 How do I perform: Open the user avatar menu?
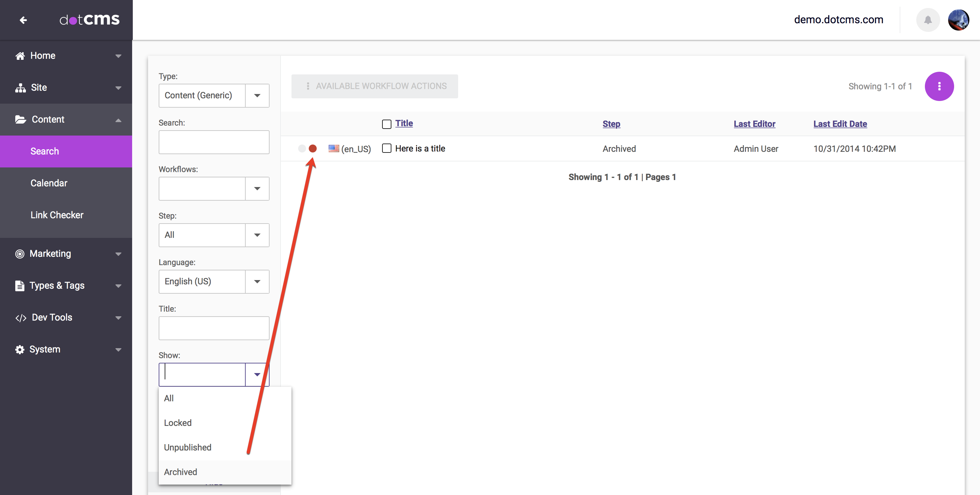point(958,20)
